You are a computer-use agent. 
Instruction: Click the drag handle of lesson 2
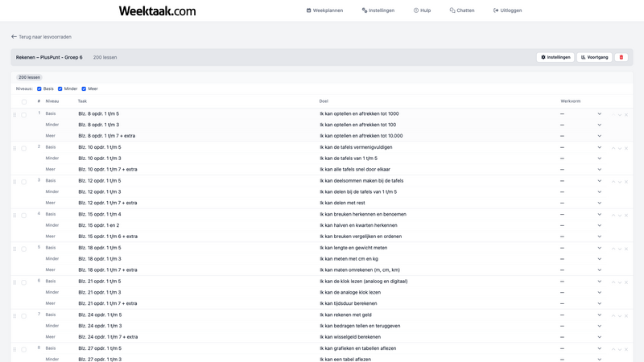click(14, 148)
